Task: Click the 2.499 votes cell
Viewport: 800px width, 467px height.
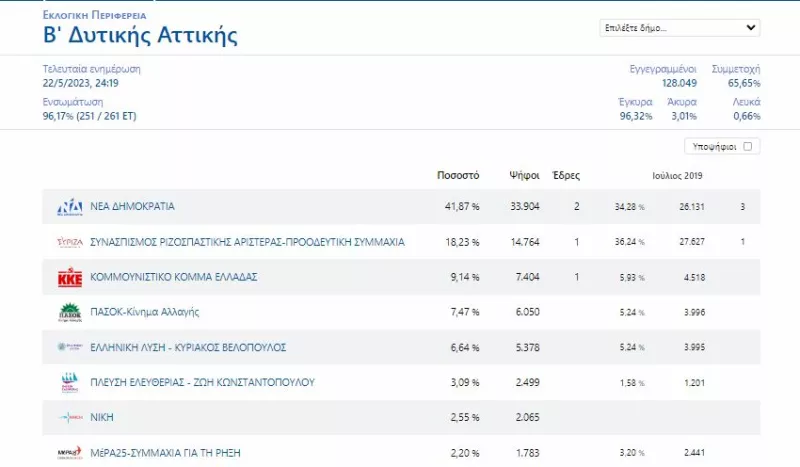Action: tap(528, 382)
